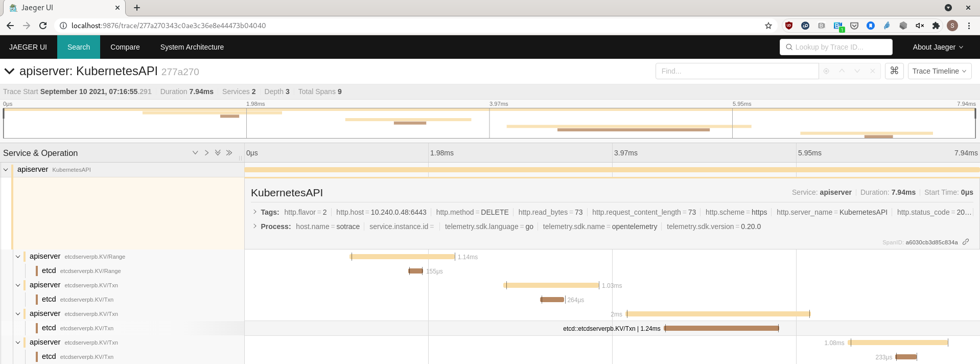Open About Jaeger dropdown menu

coord(938,47)
